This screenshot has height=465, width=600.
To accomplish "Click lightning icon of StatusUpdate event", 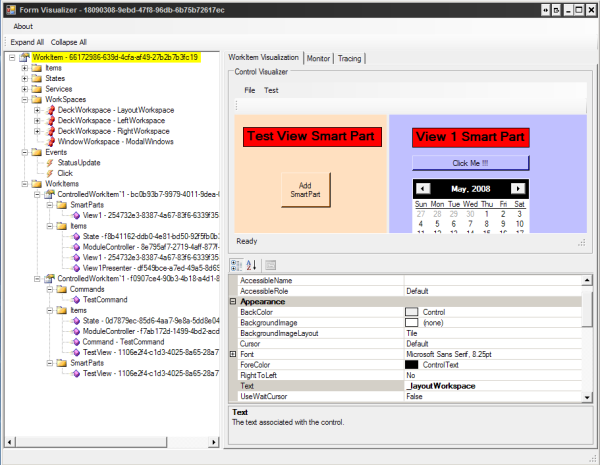I will pyautogui.click(x=50, y=163).
